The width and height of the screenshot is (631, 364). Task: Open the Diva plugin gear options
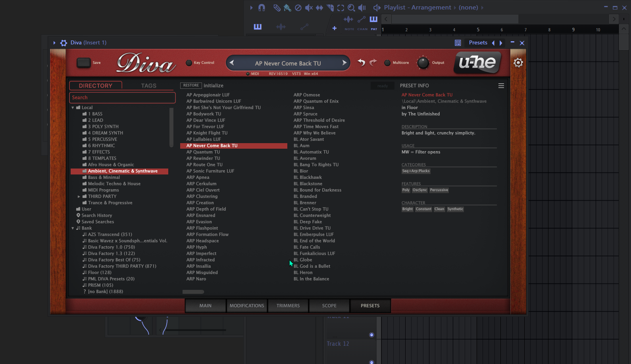pos(63,43)
